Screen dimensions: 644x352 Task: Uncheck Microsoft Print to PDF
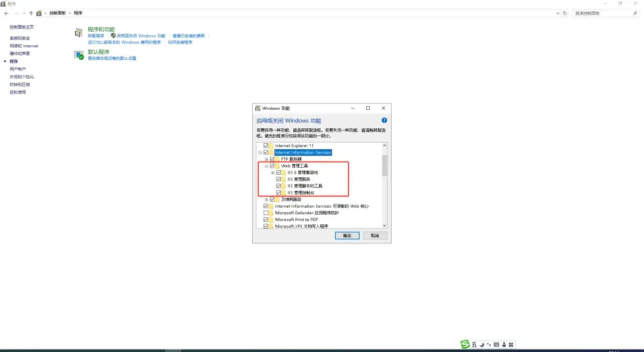(266, 219)
